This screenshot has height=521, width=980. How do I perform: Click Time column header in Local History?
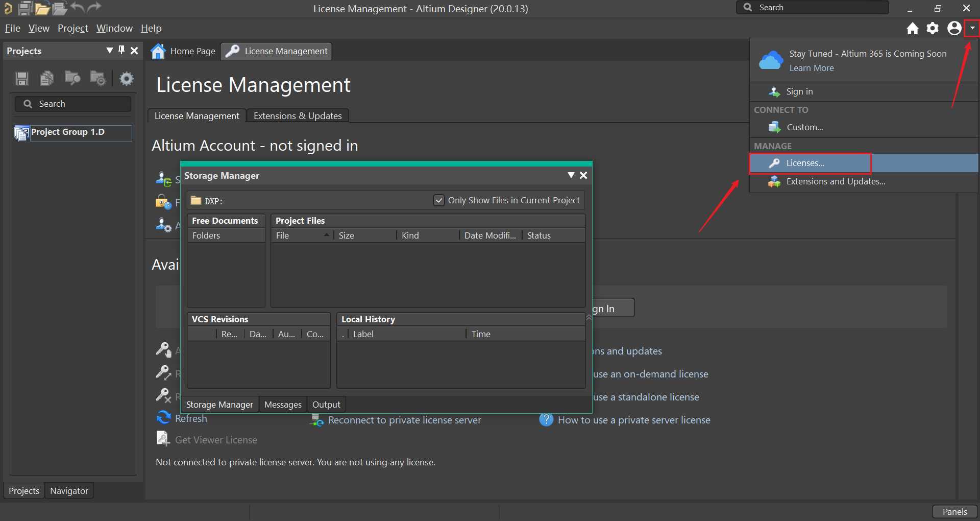525,334
